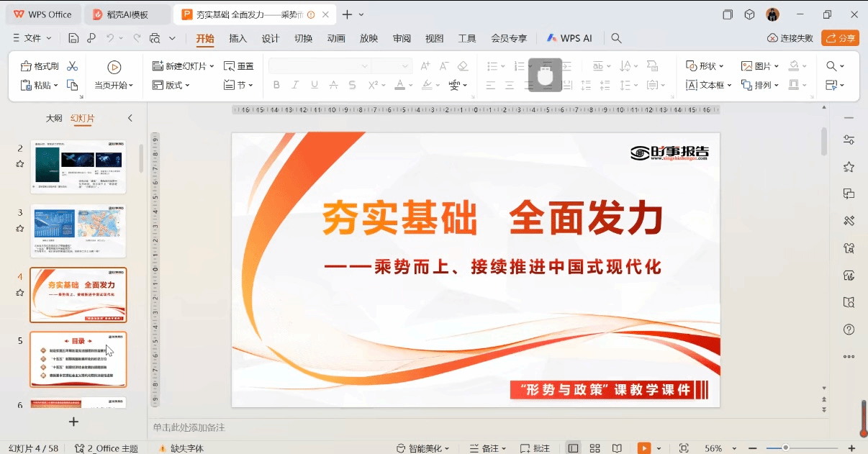Toggle normal view in status bar
Image resolution: width=868 pixels, height=454 pixels.
tap(573, 448)
